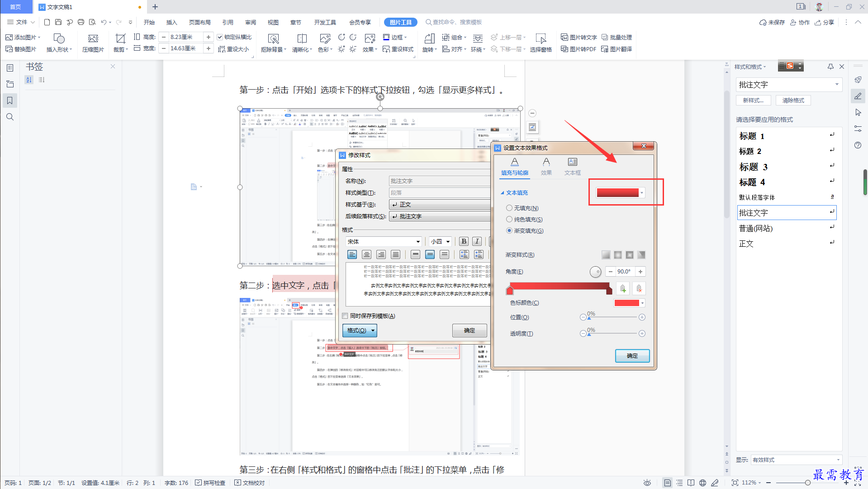The image size is (868, 489).
Task: Select 纯色填充 solid fill radio button
Action: (x=509, y=219)
